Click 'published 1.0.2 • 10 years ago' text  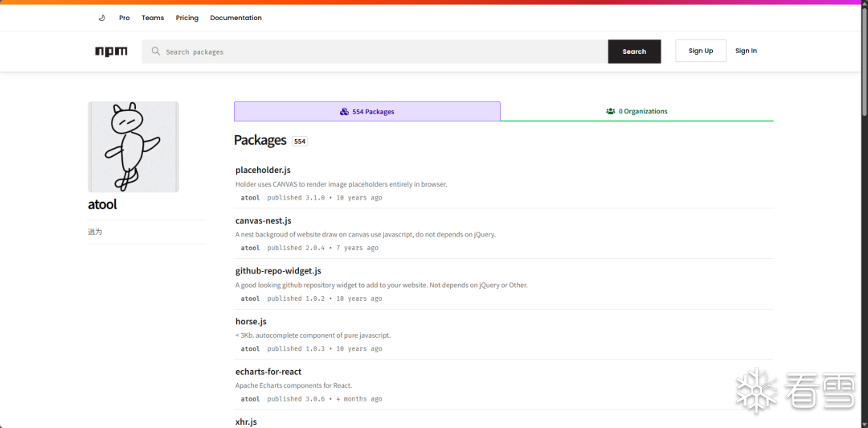pyautogui.click(x=325, y=298)
